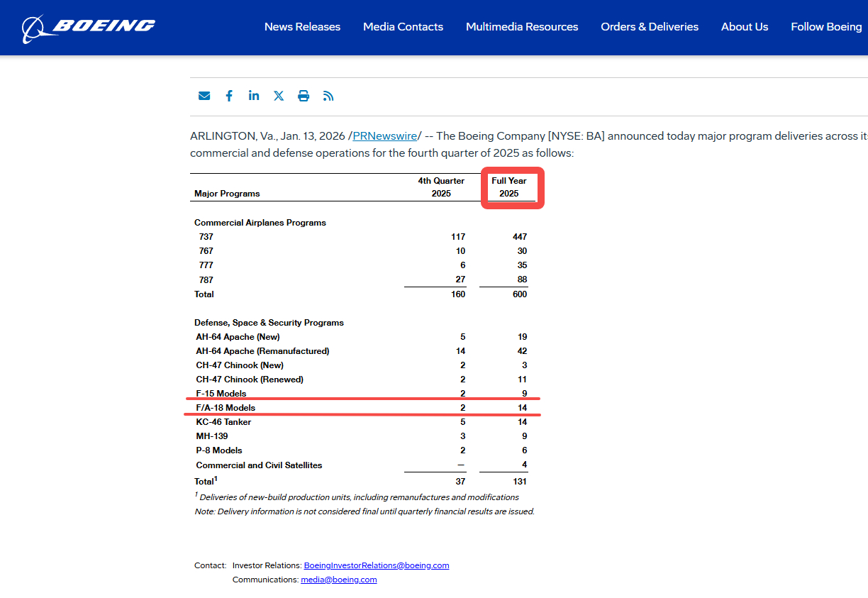This screenshot has width=868, height=598.
Task: Click the Boeing logo in the header
Action: click(x=89, y=28)
